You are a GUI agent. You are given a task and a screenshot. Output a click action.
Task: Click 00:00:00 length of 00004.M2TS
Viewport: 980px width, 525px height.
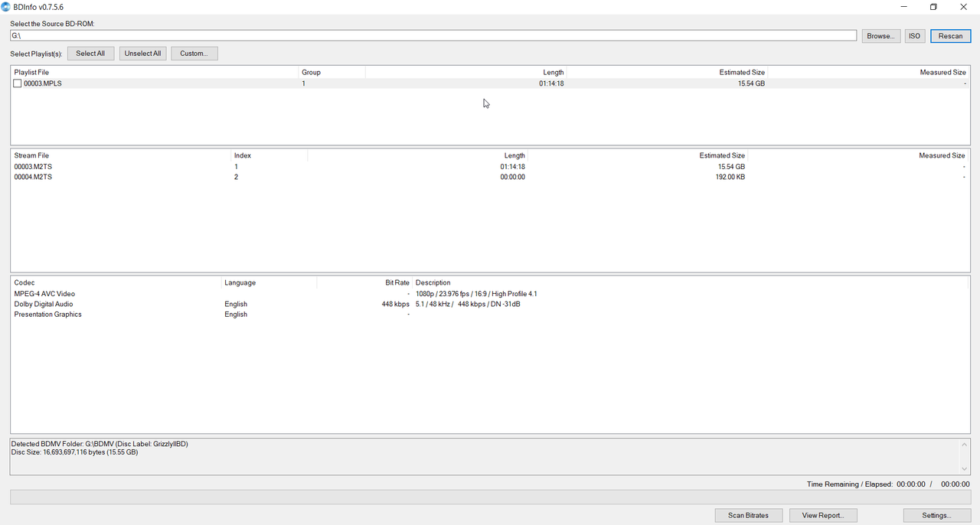click(512, 177)
